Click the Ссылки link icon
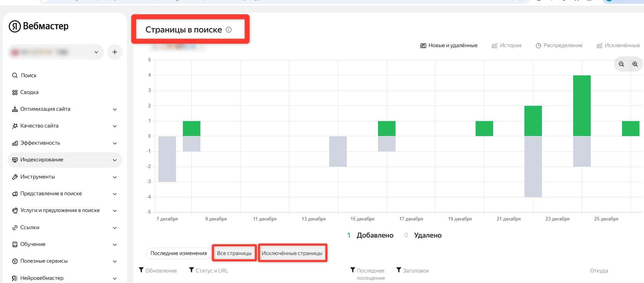This screenshot has height=283, width=644. pyautogui.click(x=15, y=228)
